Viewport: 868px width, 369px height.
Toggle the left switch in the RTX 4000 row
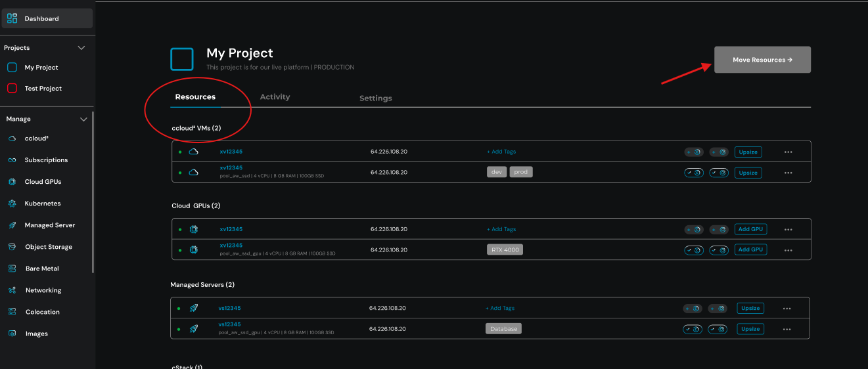(694, 250)
